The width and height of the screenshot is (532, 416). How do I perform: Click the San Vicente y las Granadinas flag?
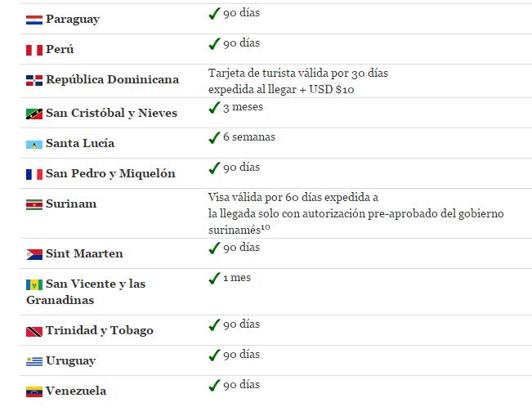click(34, 284)
